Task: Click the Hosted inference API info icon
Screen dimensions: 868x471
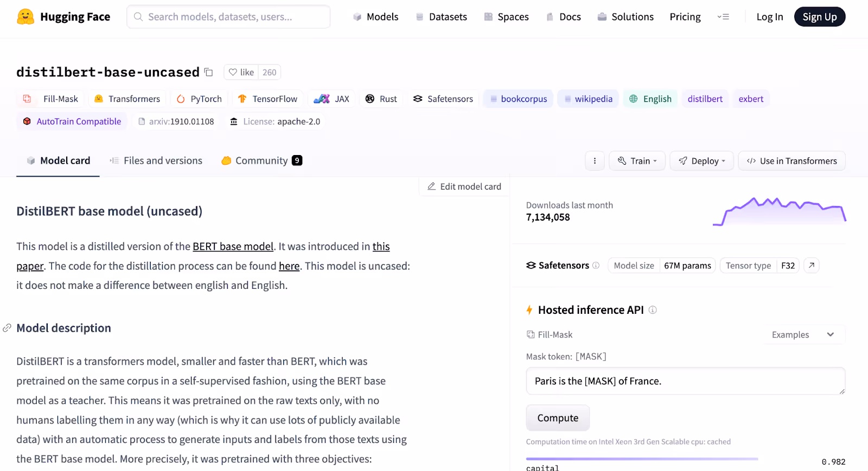Action: point(653,310)
